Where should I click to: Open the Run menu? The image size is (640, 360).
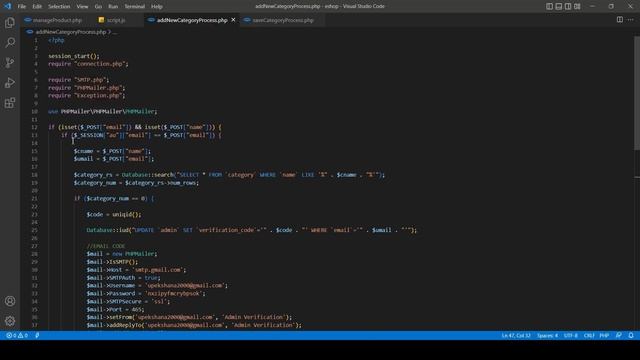(113, 7)
